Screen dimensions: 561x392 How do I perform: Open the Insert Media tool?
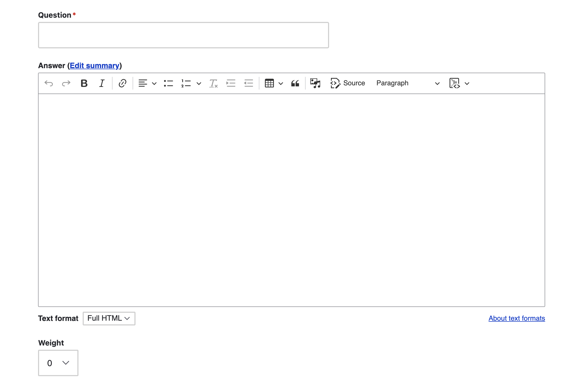tap(315, 83)
